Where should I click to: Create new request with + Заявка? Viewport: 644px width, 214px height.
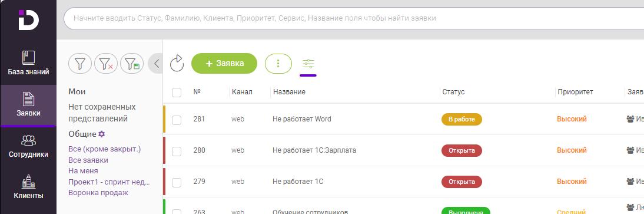[224, 64]
